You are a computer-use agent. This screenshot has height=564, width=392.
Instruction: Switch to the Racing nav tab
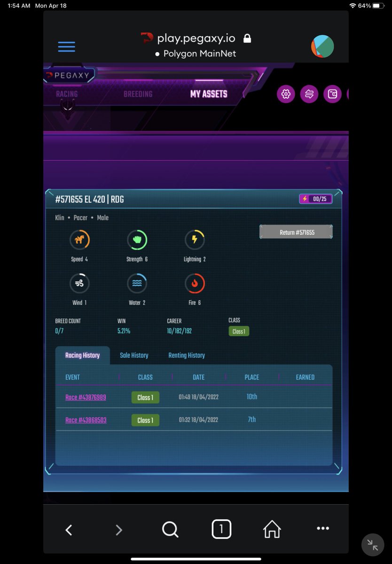pyautogui.click(x=67, y=94)
